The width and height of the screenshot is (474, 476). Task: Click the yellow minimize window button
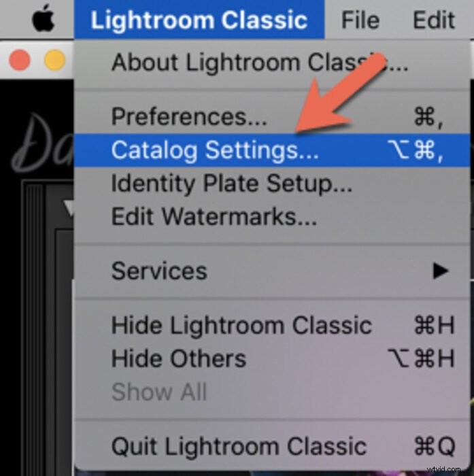click(55, 60)
